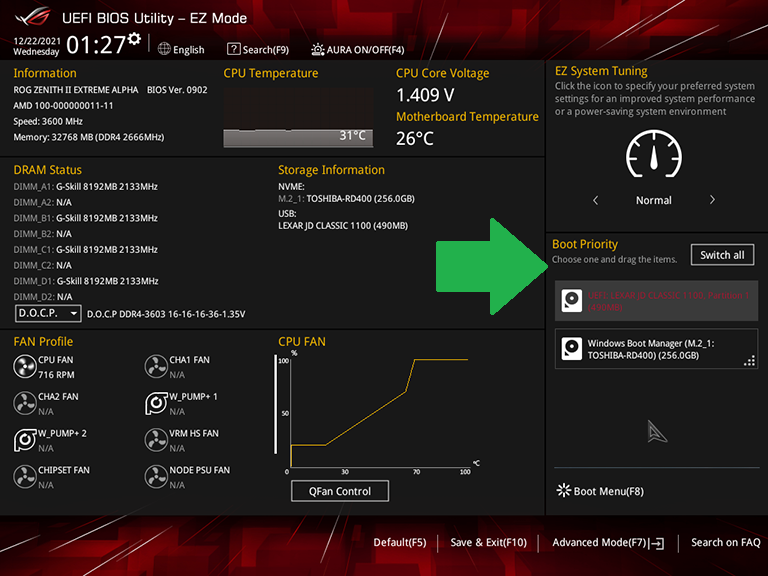This screenshot has height=576, width=768.
Task: Click 'LEXAR JD CLASSIC 1100 (490MB)' USB entry
Action: [343, 226]
